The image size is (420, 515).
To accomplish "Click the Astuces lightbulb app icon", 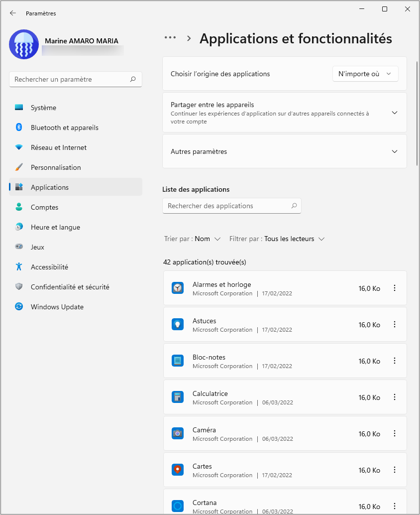I will point(178,325).
